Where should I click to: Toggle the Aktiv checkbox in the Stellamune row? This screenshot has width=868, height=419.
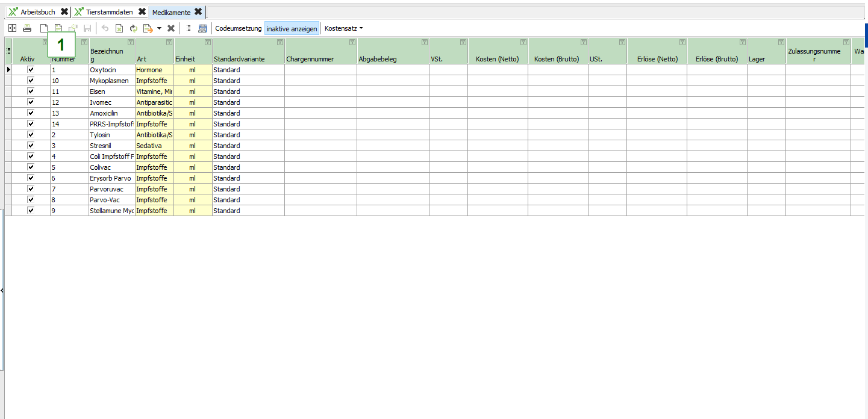pos(31,211)
